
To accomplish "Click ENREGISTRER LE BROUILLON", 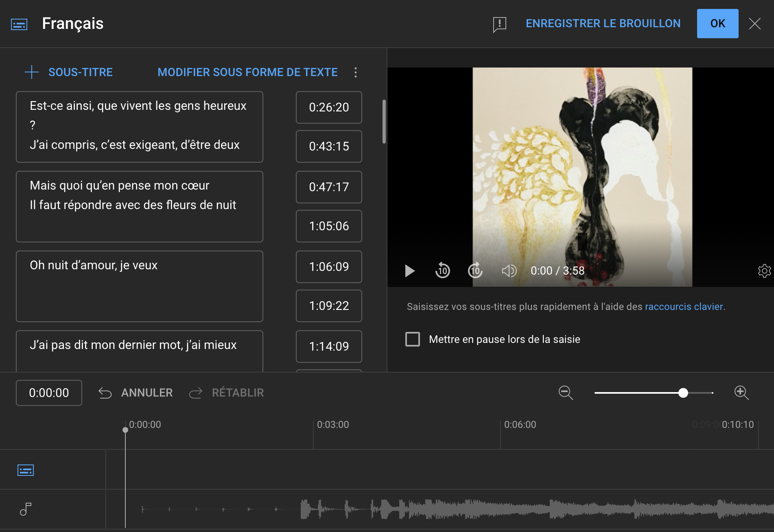I will click(x=603, y=24).
